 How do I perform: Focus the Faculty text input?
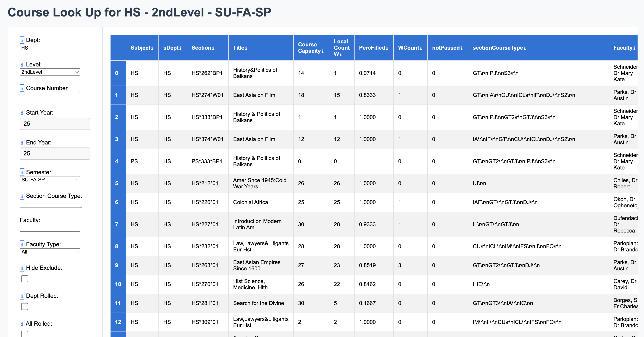pyautogui.click(x=50, y=228)
